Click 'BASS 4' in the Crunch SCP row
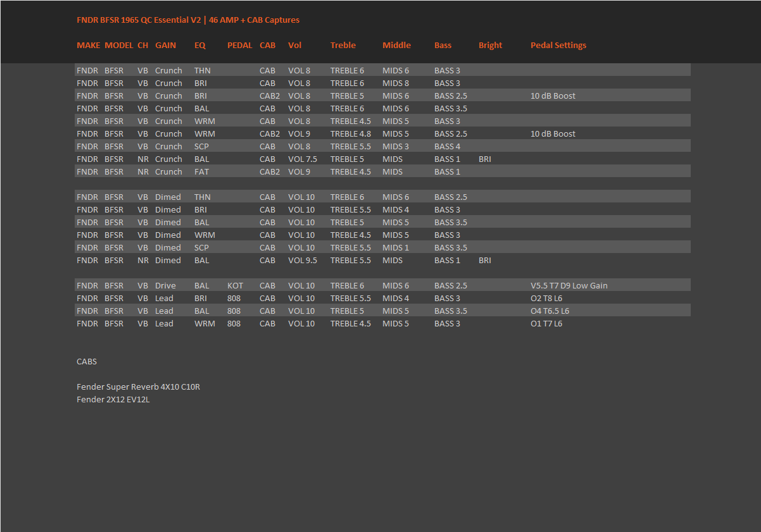The image size is (761, 532). 447,146
